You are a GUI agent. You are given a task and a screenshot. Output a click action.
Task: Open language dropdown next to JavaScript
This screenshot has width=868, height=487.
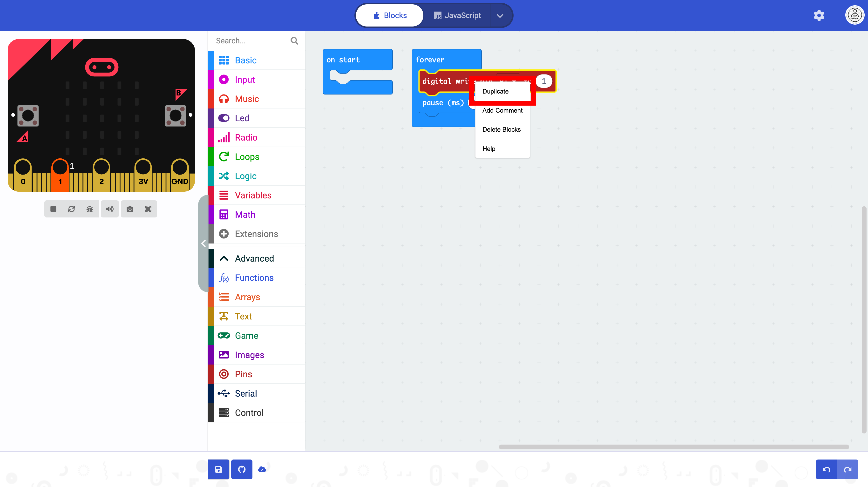(x=500, y=15)
